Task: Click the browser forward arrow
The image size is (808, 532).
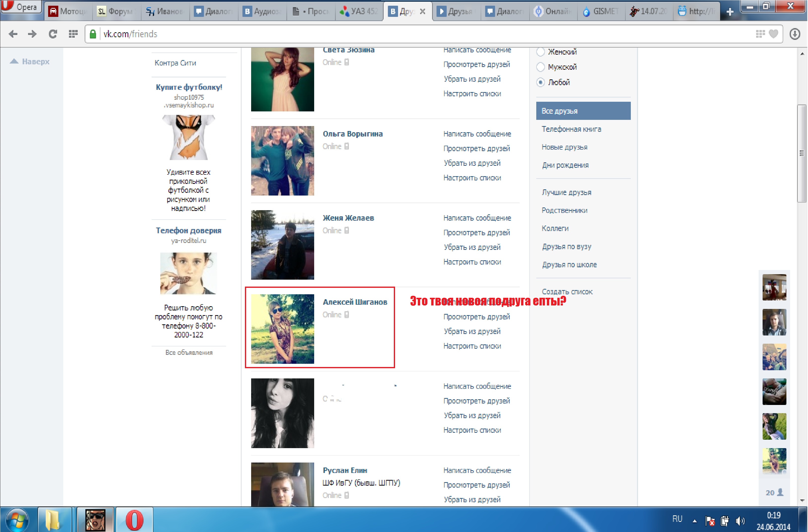Action: [32, 34]
